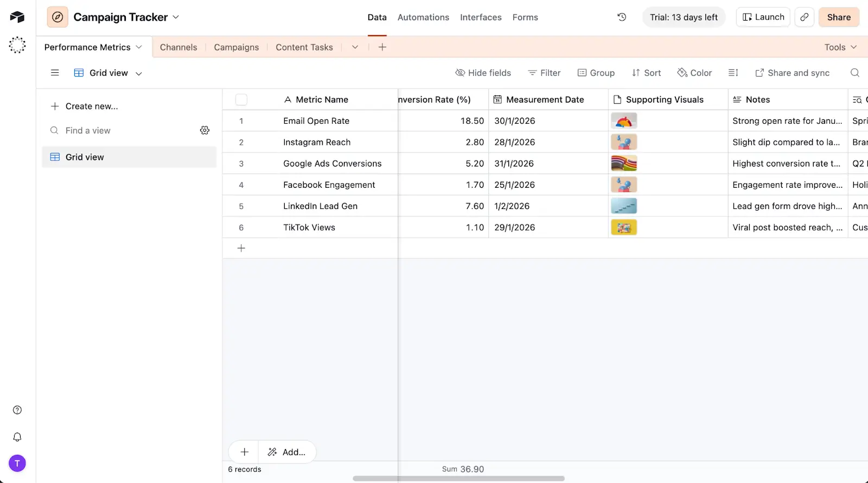The width and height of the screenshot is (868, 483).
Task: Switch to Content Tasks table
Action: (x=304, y=47)
